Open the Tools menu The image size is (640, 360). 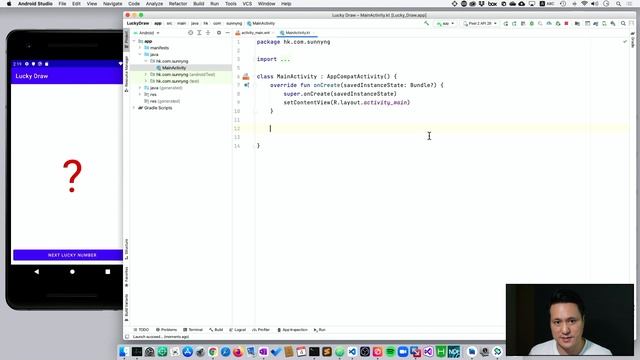[x=231, y=4]
